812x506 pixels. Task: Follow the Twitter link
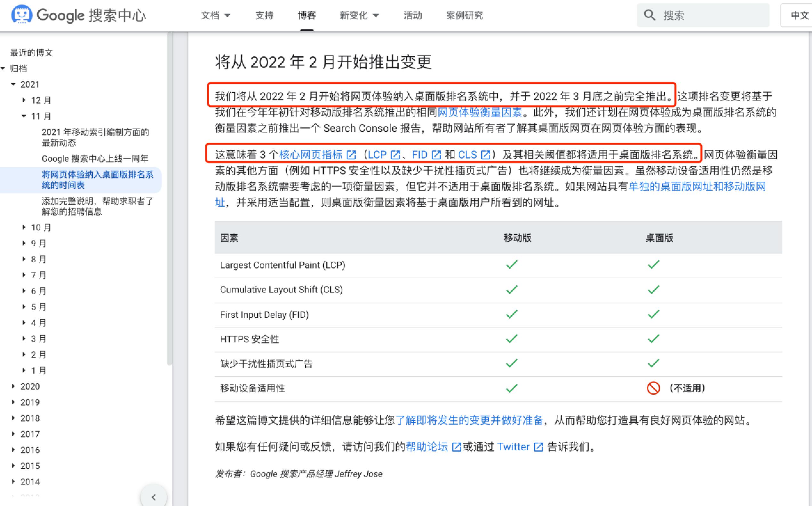click(x=513, y=447)
